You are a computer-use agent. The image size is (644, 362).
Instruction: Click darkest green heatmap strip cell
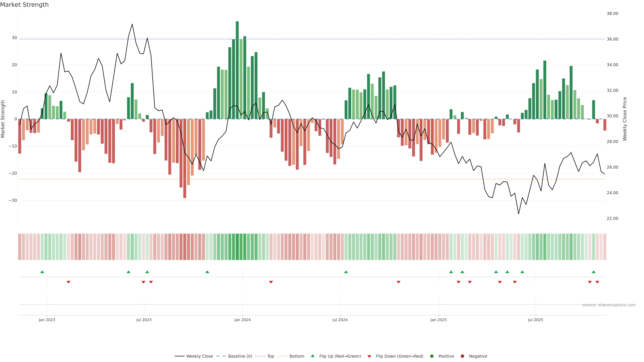(x=237, y=247)
